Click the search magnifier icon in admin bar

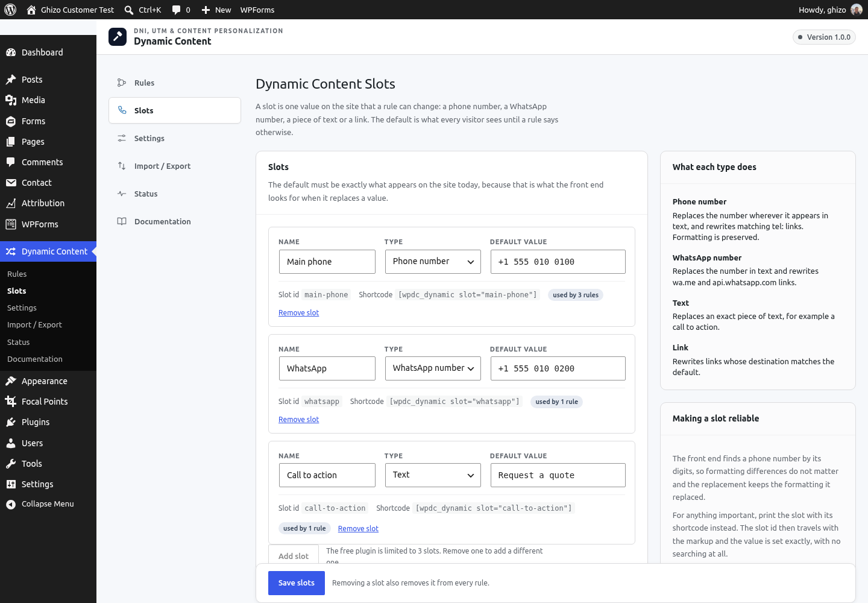pos(128,10)
